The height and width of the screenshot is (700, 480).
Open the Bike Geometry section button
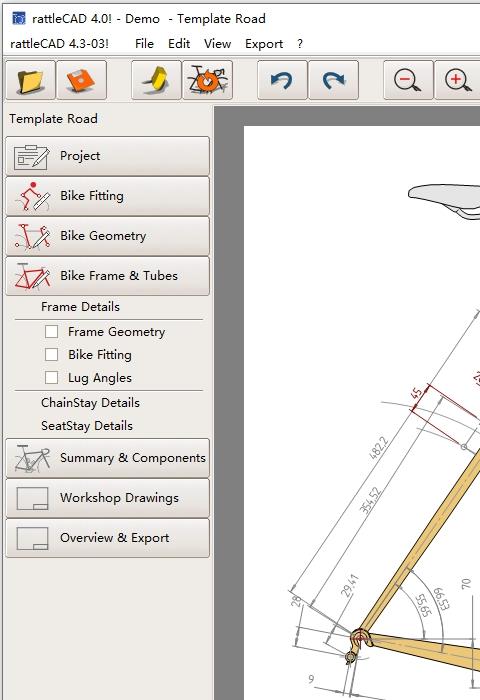pos(108,236)
